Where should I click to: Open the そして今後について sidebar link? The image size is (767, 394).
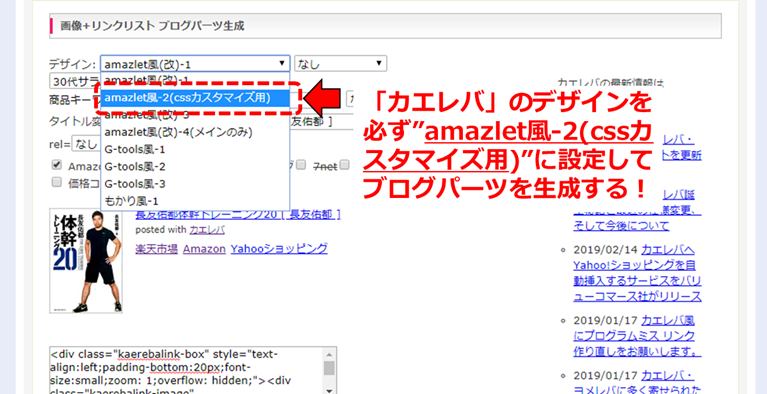tap(621, 226)
